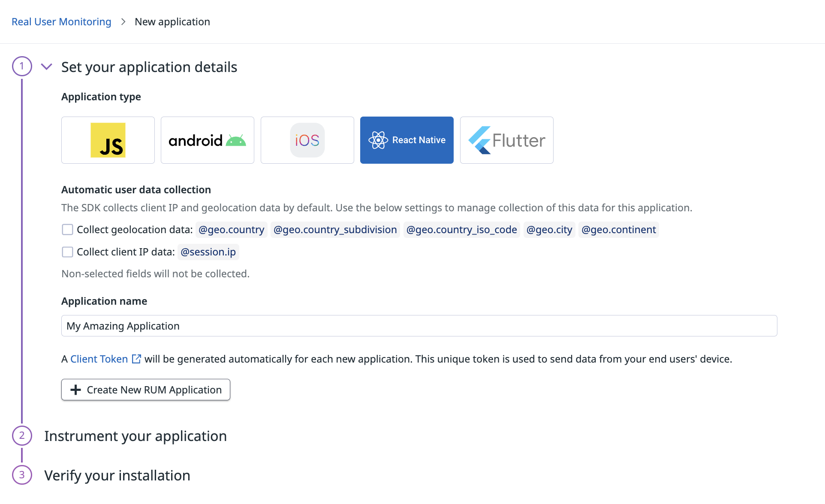Screen dimensions: 825x504
Task: Click the @geo.country tag
Action: [x=232, y=230]
